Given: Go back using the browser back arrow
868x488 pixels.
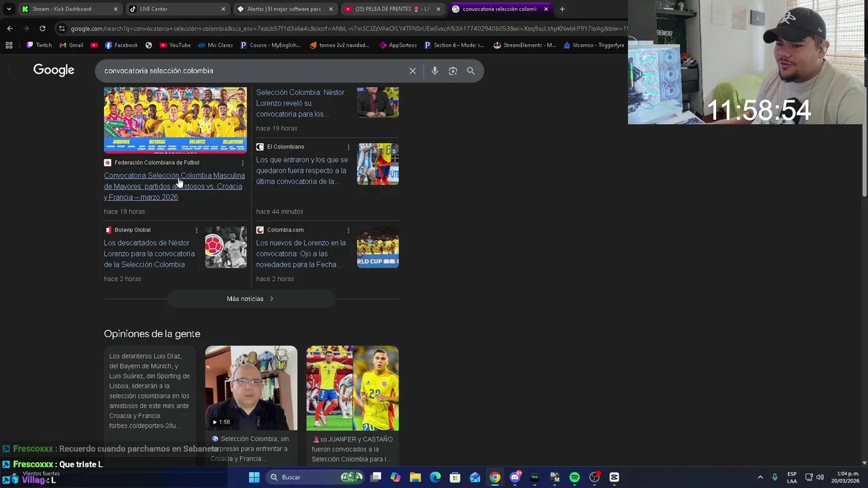Looking at the screenshot, I should tap(9, 28).
